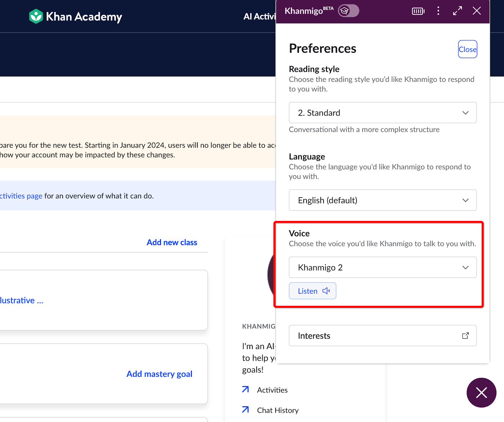Image resolution: width=504 pixels, height=422 pixels.
Task: Open Khanmigo usage meter battery icon
Action: tap(418, 11)
